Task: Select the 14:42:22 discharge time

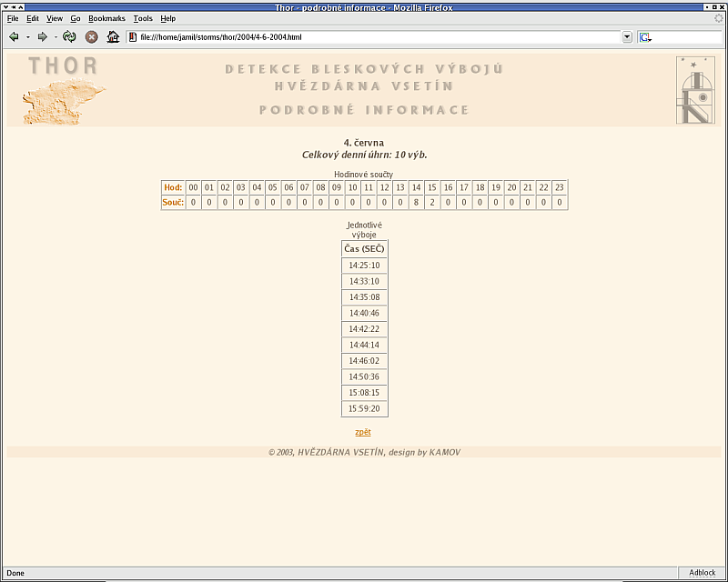Action: point(365,329)
